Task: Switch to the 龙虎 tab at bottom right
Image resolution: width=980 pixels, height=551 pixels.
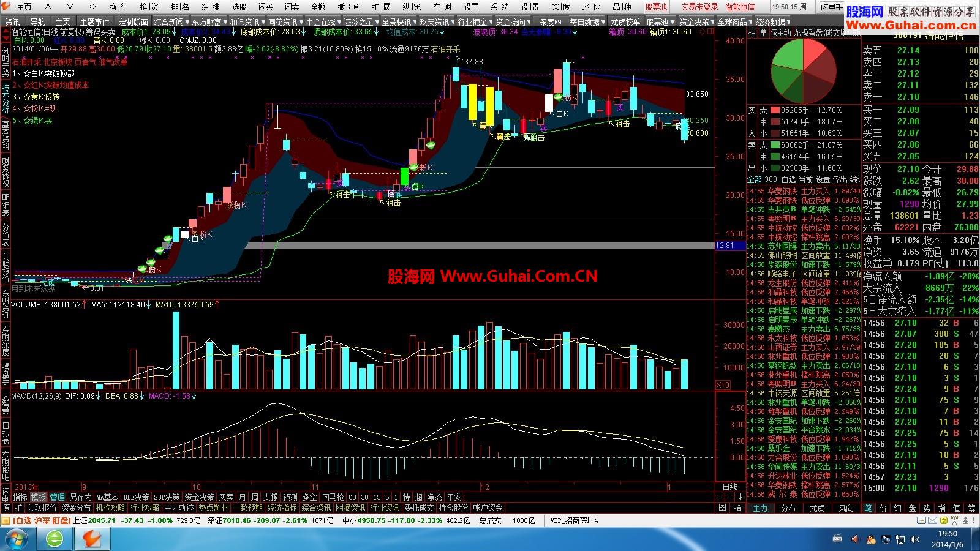Action: click(818, 508)
